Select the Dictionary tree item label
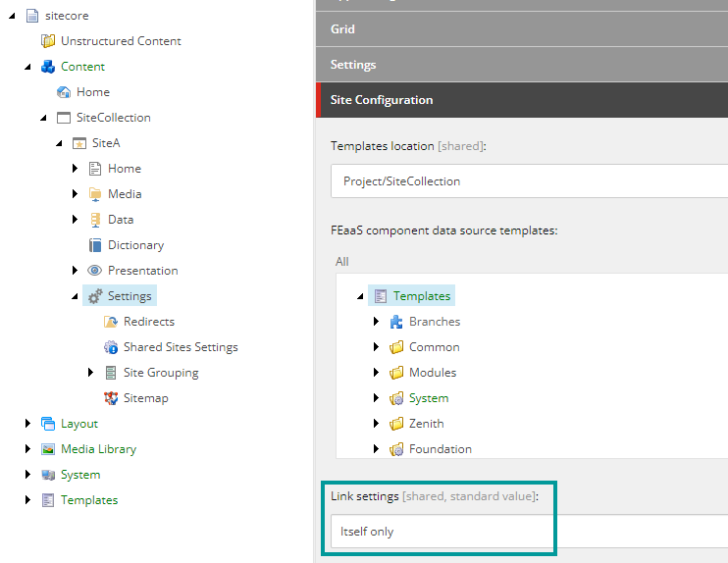The height and width of the screenshot is (563, 728). 136,245
